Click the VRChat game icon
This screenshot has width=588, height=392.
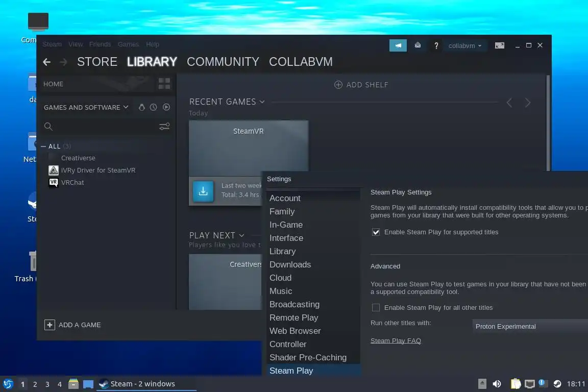coord(54,183)
